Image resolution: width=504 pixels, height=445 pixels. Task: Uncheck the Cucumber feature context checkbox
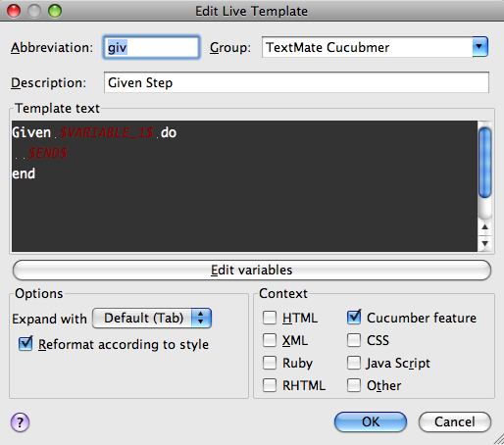click(x=354, y=318)
